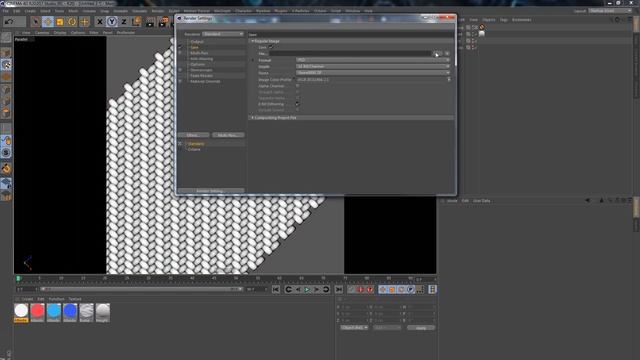Click the Render Setting... button
This screenshot has height=360, width=640.
pyautogui.click(x=211, y=191)
